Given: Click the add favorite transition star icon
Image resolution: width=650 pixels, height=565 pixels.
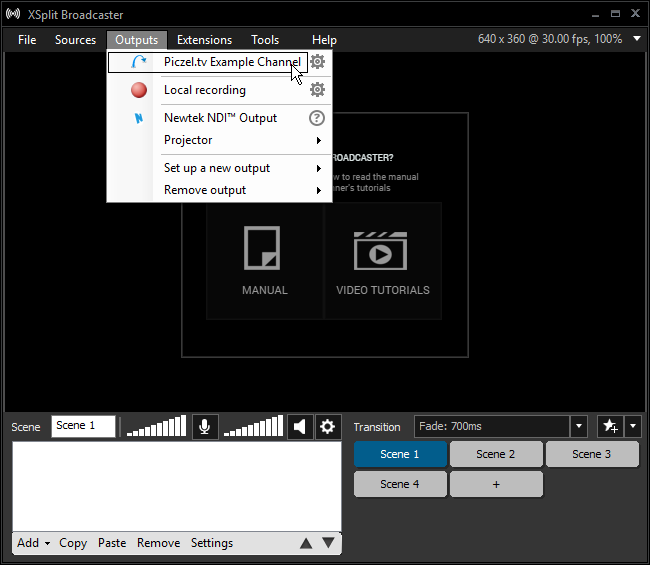Looking at the screenshot, I should pyautogui.click(x=609, y=427).
